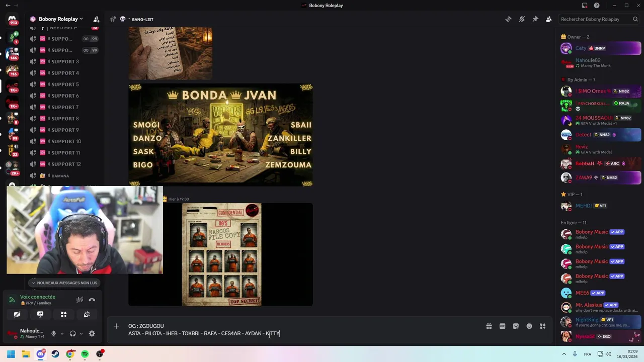The width and height of the screenshot is (644, 362).
Task: Click Nouveaux messages non lus pill
Action: pos(64,283)
